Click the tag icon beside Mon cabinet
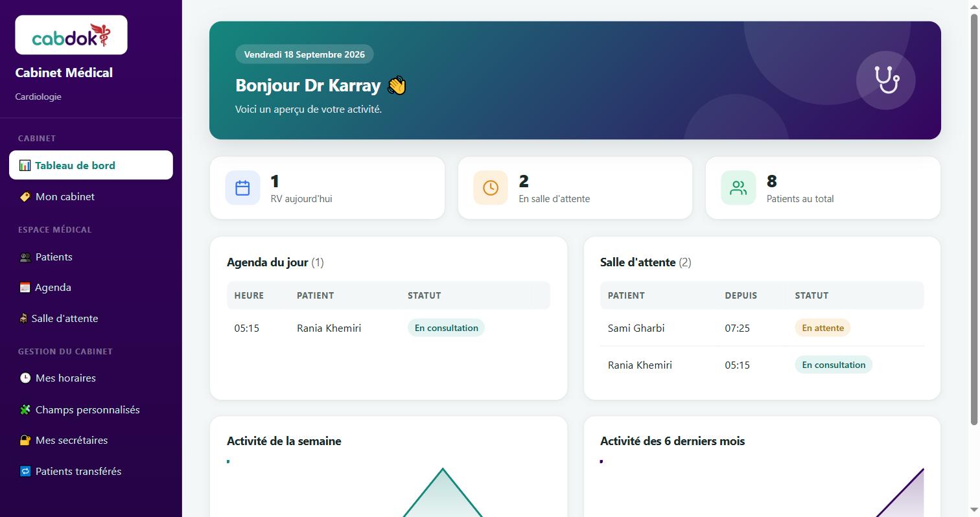This screenshot has width=980, height=517. click(25, 196)
